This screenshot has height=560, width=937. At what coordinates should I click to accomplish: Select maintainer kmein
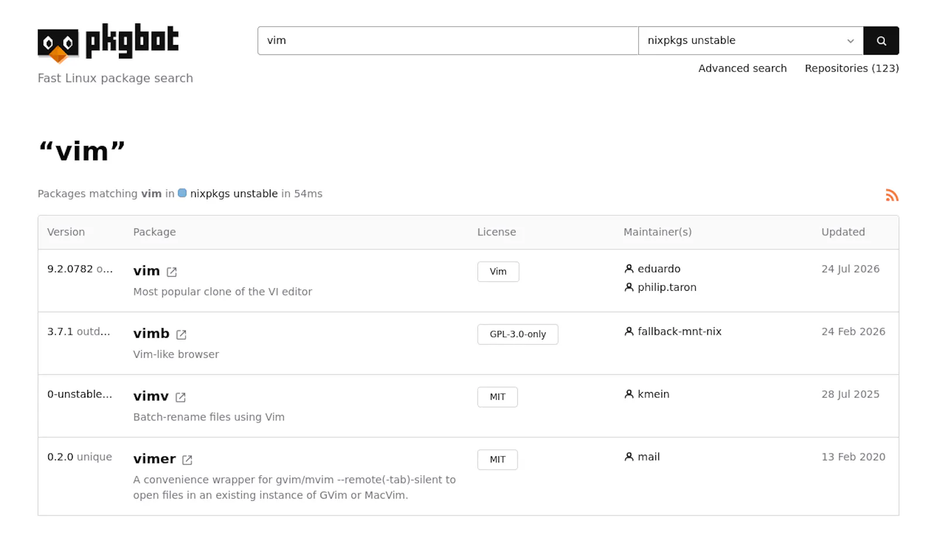tap(654, 394)
